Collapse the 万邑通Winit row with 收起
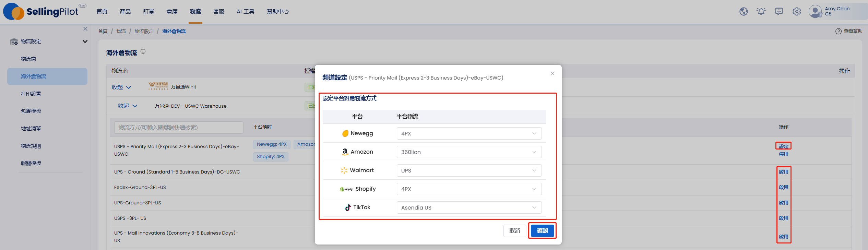The height and width of the screenshot is (250, 868). coord(121,87)
